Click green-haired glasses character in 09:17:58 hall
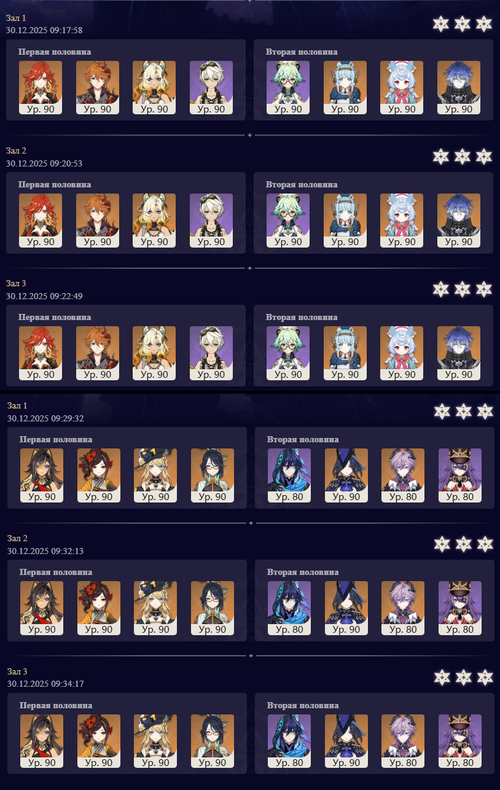Viewport: 500px width, 790px height. (x=288, y=88)
